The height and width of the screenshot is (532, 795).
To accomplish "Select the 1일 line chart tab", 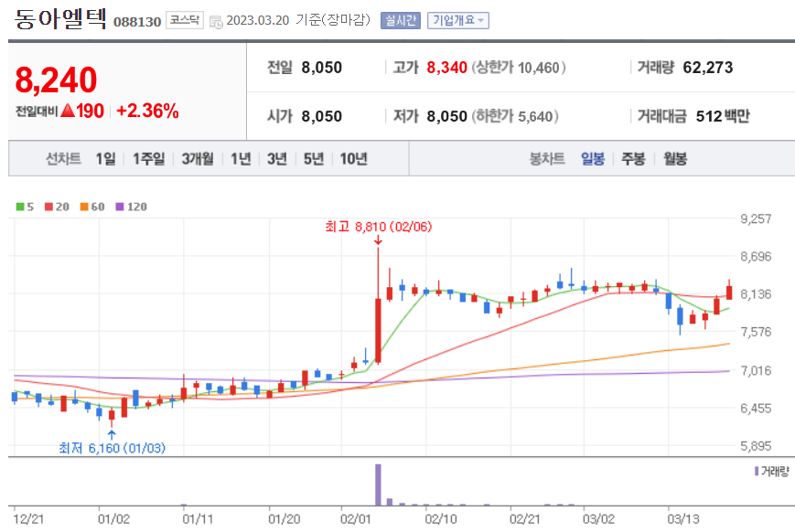I will tap(105, 159).
